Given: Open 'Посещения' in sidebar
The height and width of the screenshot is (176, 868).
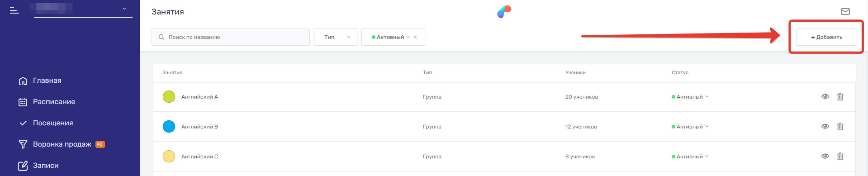Looking at the screenshot, I should [x=53, y=123].
